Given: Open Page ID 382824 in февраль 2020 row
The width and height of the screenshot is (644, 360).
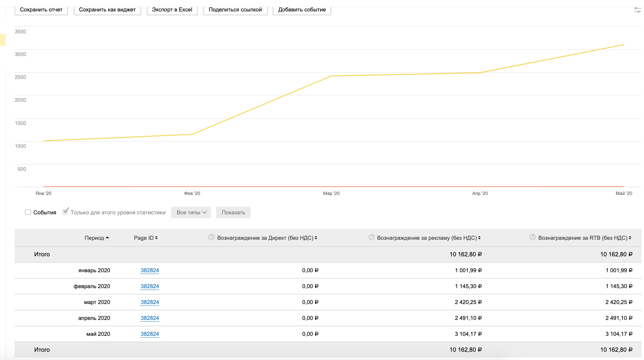Looking at the screenshot, I should (150, 286).
